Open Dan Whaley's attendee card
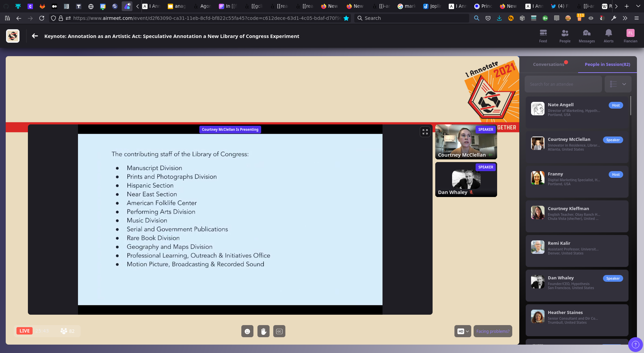Viewport: 644px width, 353px height. click(577, 285)
